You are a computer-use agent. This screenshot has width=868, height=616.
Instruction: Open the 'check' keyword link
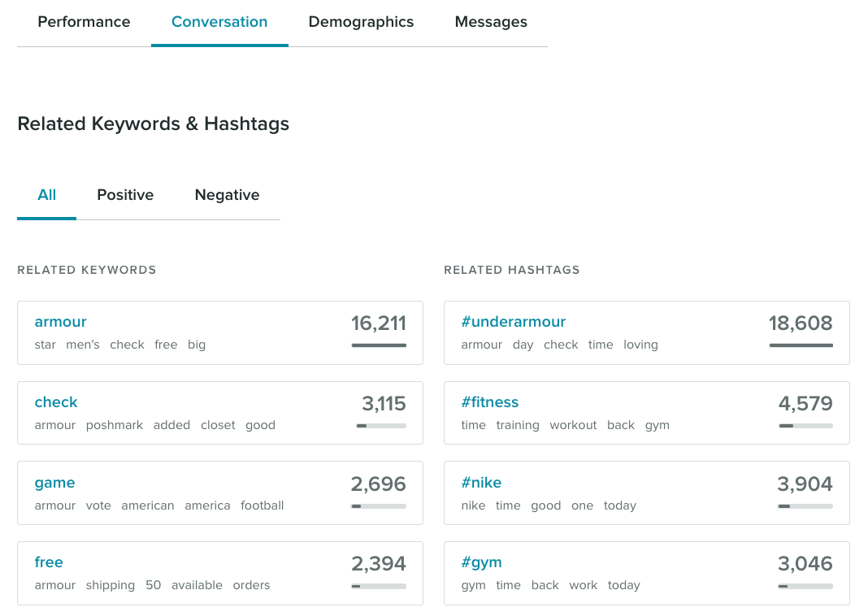point(56,401)
